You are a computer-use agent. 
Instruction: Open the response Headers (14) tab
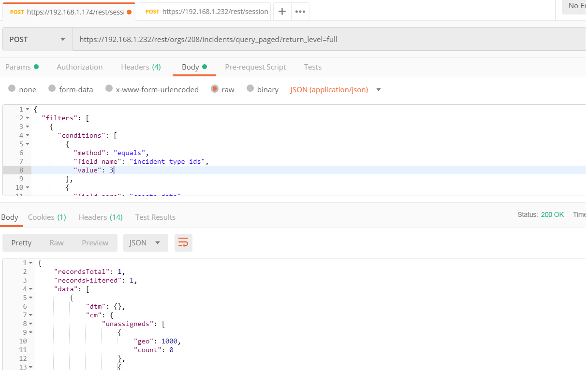click(101, 217)
